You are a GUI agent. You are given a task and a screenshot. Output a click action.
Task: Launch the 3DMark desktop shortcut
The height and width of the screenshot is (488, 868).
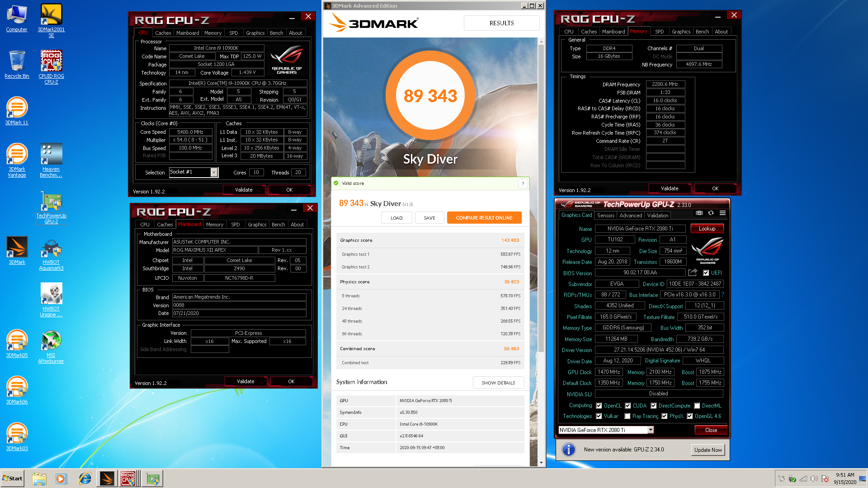click(17, 250)
